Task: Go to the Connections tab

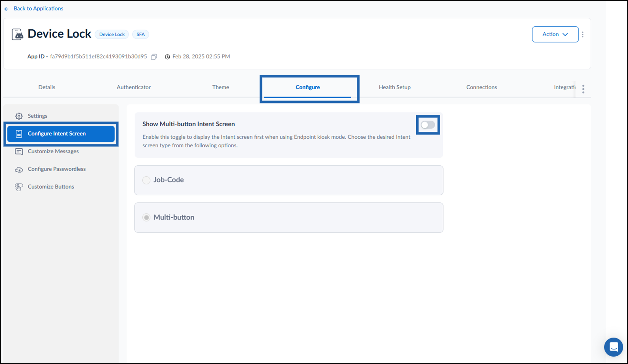Action: pos(481,87)
